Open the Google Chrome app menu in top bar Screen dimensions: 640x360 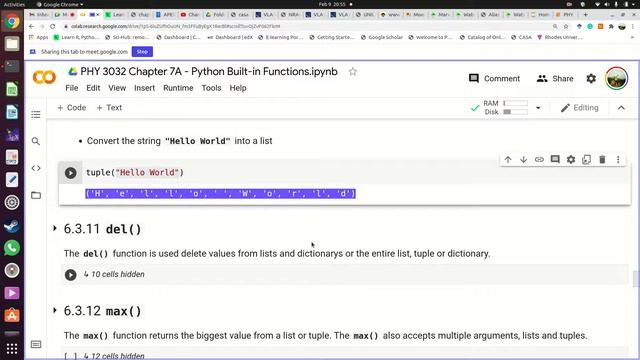[x=60, y=4]
